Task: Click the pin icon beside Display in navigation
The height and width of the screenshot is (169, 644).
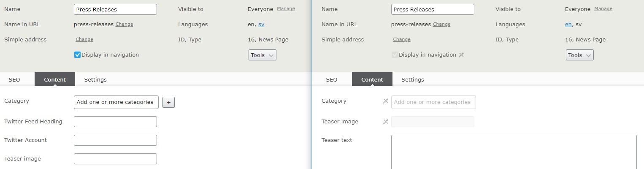Action: coord(461,55)
